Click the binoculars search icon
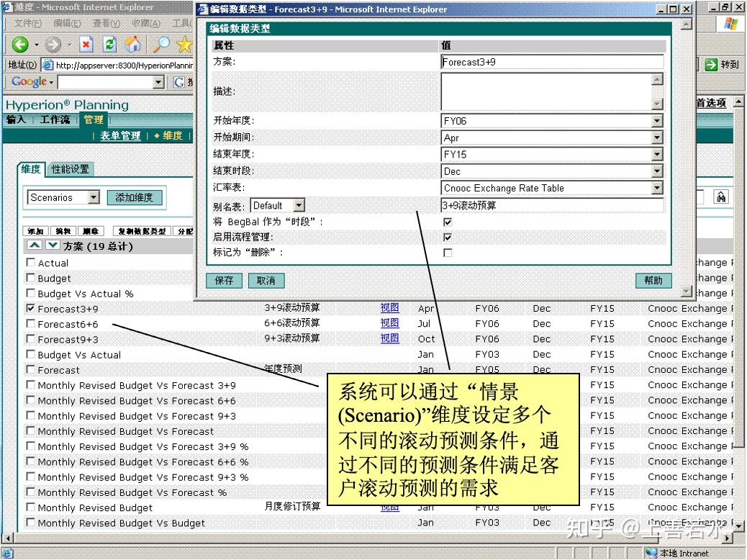 [721, 197]
